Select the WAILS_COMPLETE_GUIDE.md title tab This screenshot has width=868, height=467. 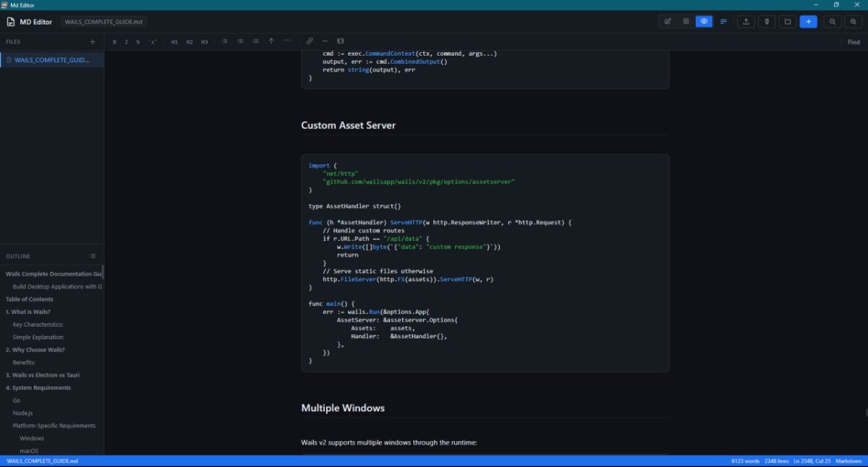click(104, 22)
